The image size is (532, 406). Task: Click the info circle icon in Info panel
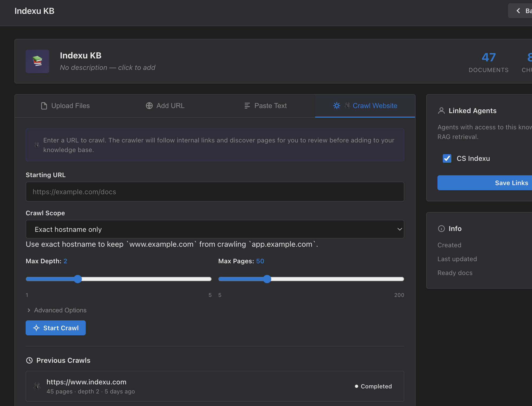point(441,229)
